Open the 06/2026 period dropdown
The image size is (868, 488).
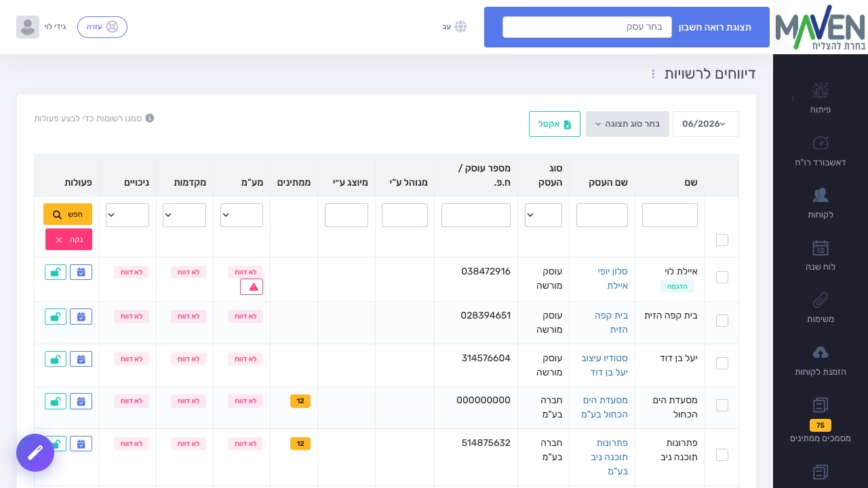coord(705,124)
